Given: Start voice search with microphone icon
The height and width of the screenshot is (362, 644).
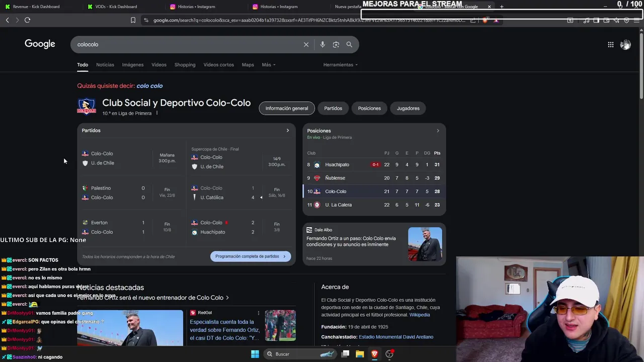Looking at the screenshot, I should [x=323, y=44].
